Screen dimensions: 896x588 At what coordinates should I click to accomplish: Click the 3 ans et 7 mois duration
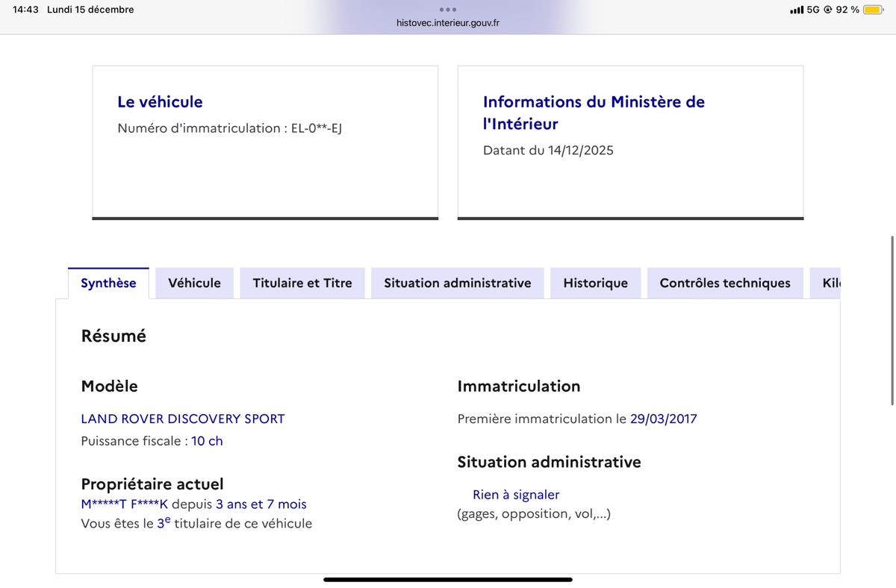pyautogui.click(x=261, y=504)
